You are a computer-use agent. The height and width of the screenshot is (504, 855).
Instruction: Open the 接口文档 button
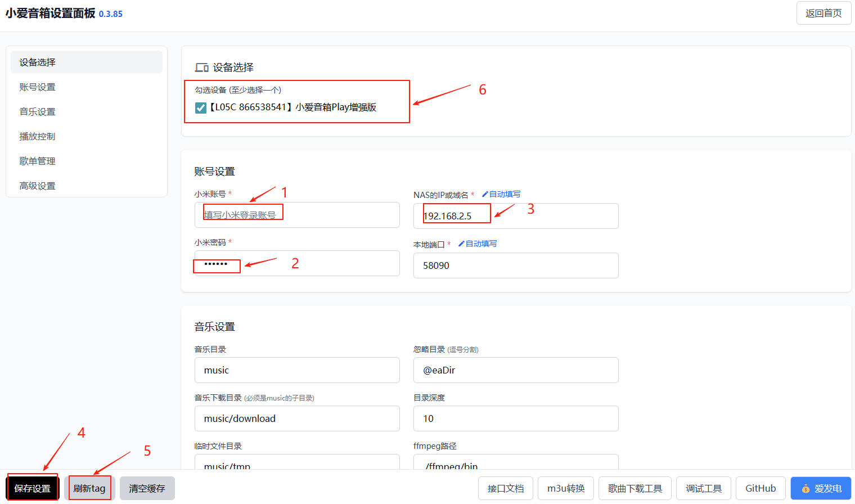tap(506, 488)
